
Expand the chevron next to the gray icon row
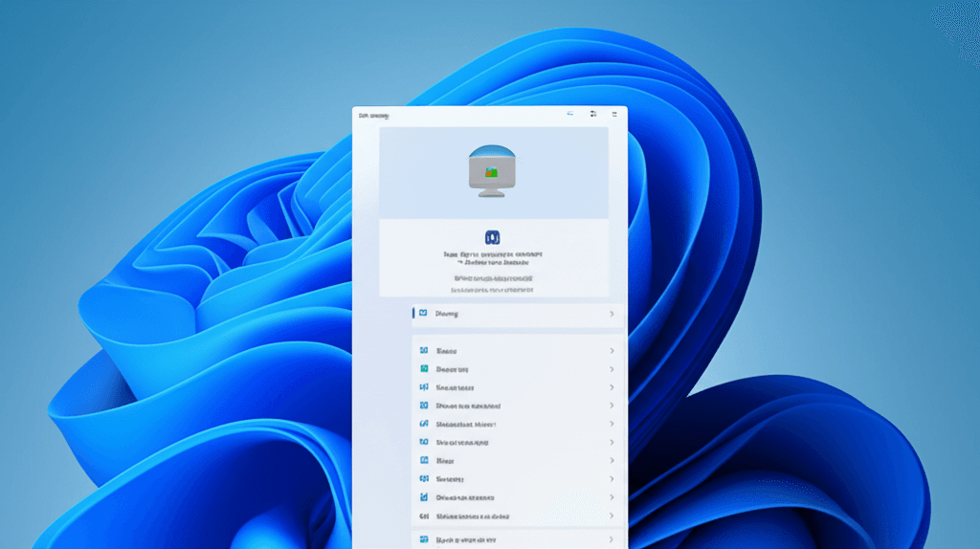click(x=612, y=516)
